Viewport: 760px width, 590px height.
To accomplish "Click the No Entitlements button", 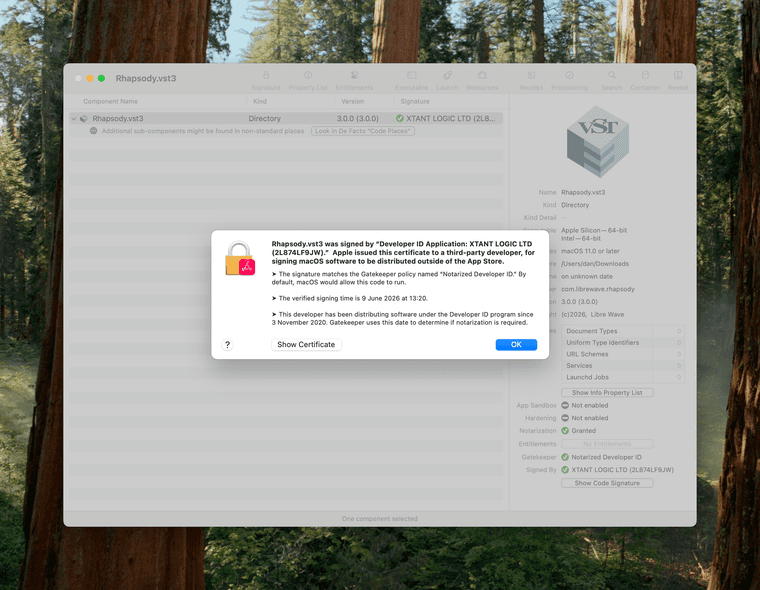I will click(x=607, y=444).
